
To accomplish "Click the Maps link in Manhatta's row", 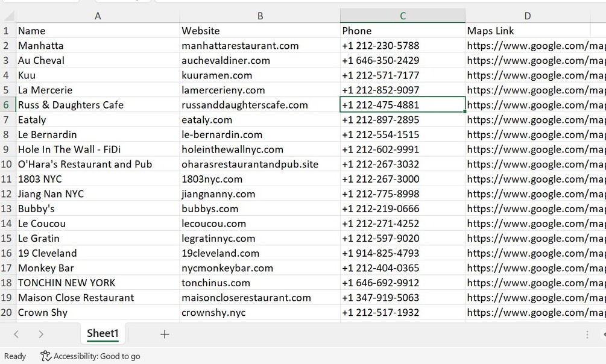I will [535, 46].
